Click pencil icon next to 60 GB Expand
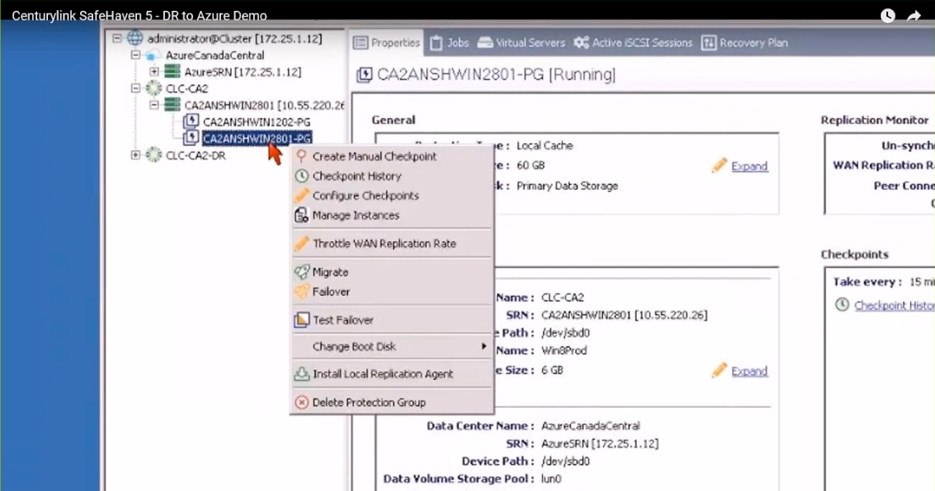The height and width of the screenshot is (491, 935). point(719,165)
